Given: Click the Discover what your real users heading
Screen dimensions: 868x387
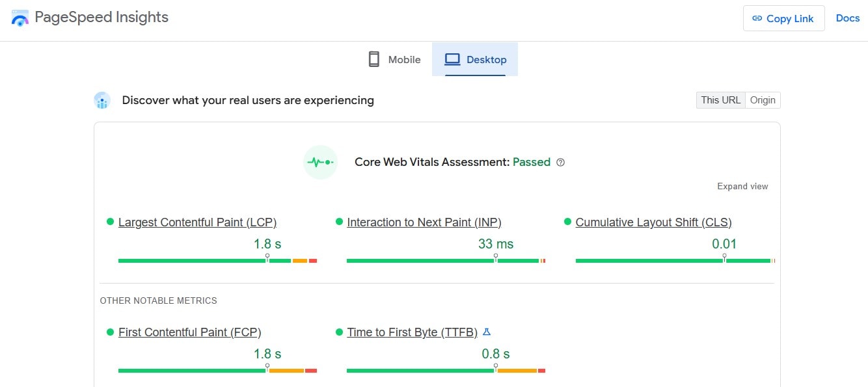Looking at the screenshot, I should [248, 100].
